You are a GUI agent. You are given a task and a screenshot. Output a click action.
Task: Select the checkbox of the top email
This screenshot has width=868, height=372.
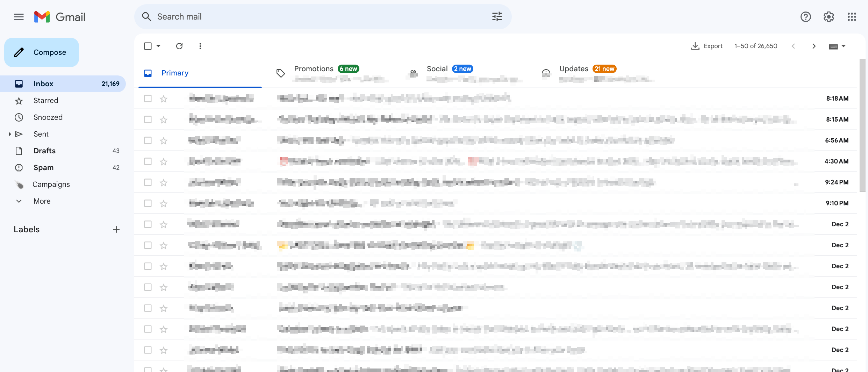coord(148,99)
